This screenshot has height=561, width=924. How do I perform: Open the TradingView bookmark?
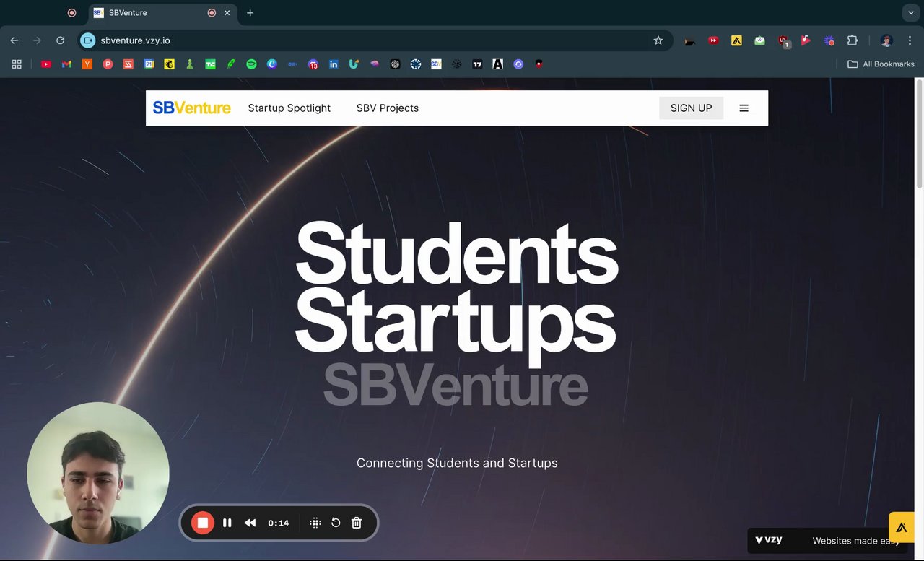tap(477, 64)
